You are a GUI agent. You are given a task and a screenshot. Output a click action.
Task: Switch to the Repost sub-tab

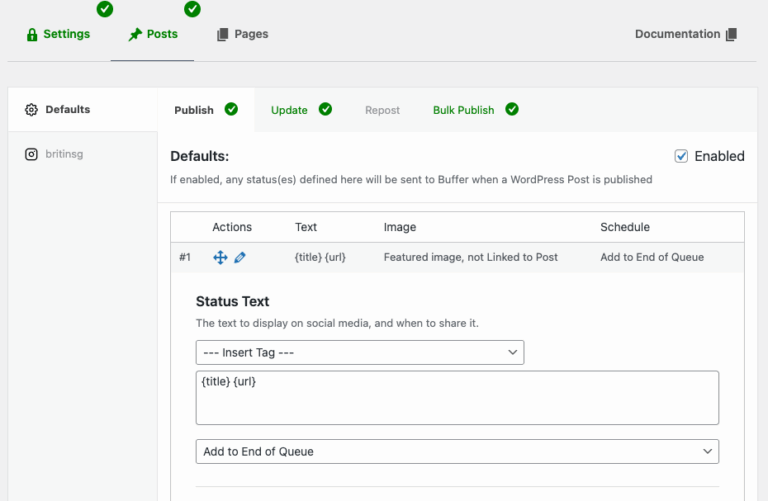coord(382,110)
